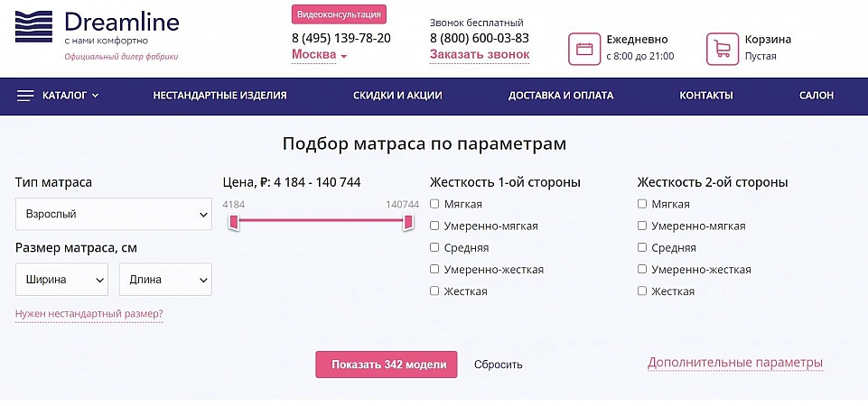Check first side hardness Мягкая
Screen dimensions: 868x406
point(435,204)
